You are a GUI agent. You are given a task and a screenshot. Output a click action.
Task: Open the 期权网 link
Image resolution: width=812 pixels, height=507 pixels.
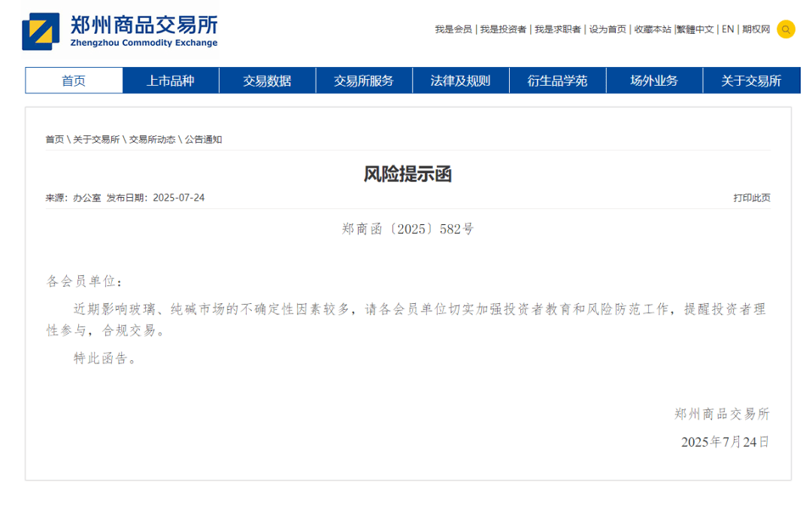click(756, 29)
